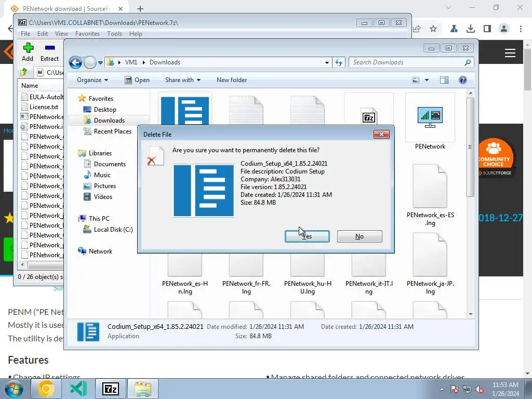Viewport: 532px width, 399px height.
Task: Open 7-Zip Help menu
Action: tap(136, 34)
